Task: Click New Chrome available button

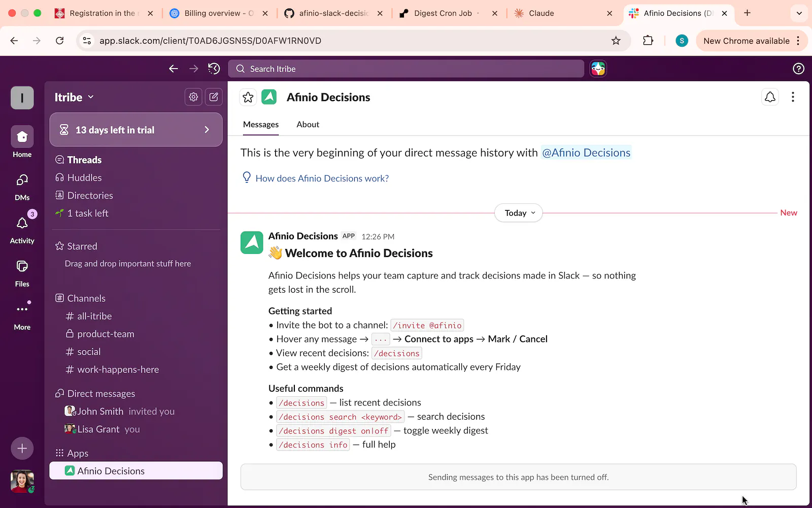Action: [751, 41]
